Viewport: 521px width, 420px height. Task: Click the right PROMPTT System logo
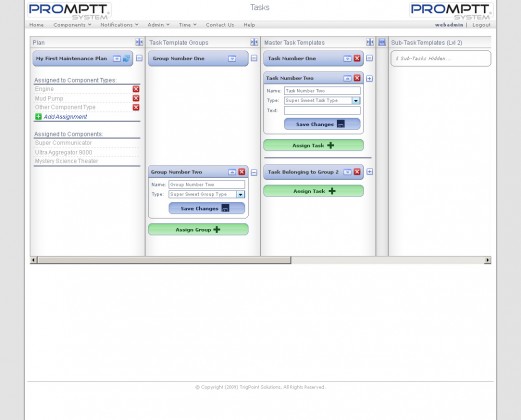pos(451,11)
